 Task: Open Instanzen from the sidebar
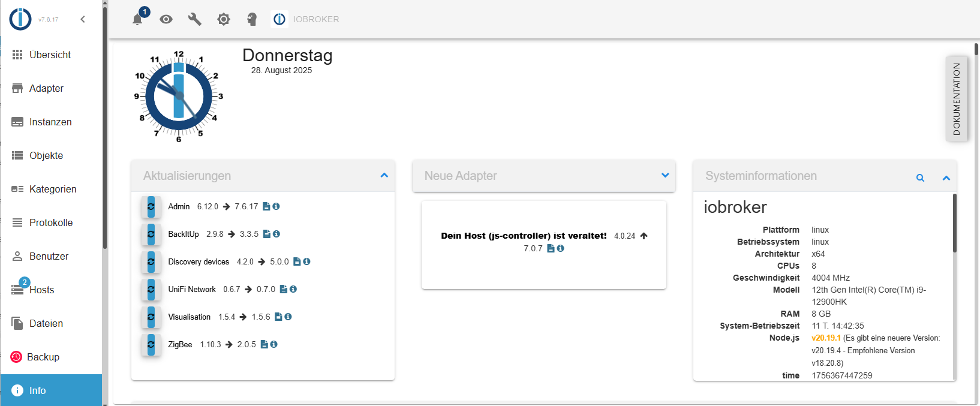pos(50,122)
